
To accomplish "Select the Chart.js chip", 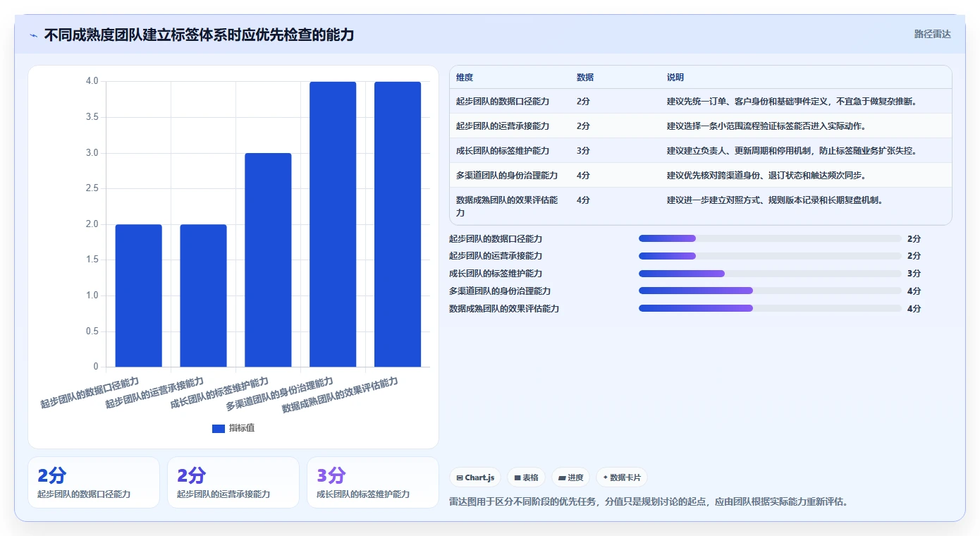I will pos(475,477).
